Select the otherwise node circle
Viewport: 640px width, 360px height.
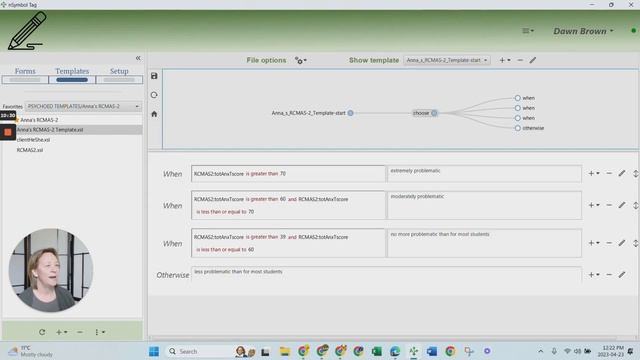518,128
